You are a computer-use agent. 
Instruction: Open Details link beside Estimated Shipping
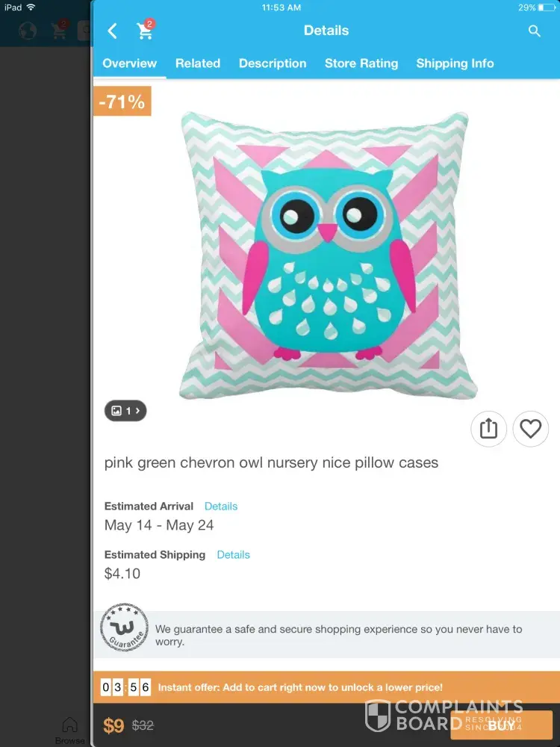pyautogui.click(x=233, y=554)
